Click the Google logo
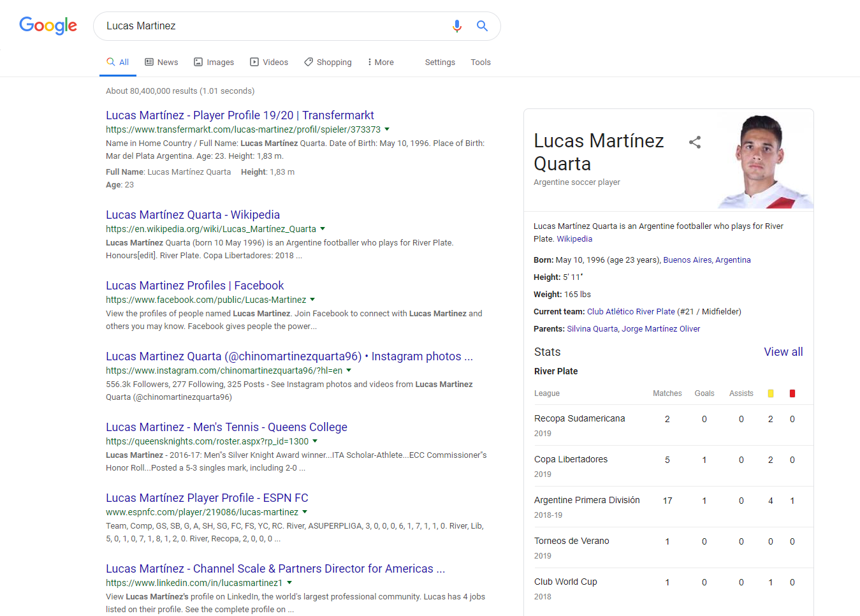 click(x=48, y=26)
